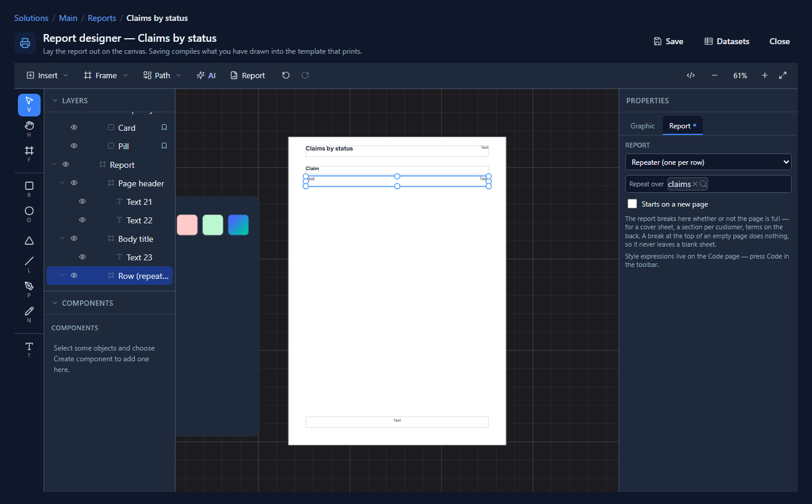Pick the Line tool

tap(29, 264)
